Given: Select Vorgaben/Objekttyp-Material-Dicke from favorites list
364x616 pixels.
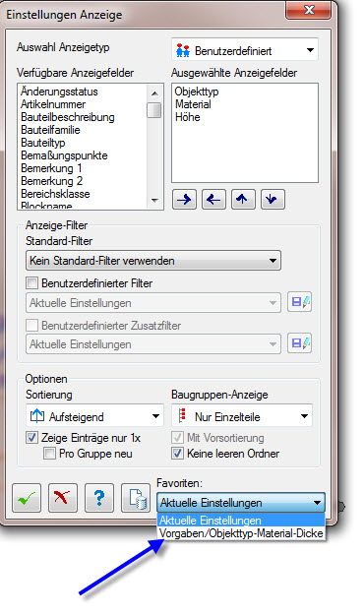Looking at the screenshot, I should pyautogui.click(x=241, y=533).
